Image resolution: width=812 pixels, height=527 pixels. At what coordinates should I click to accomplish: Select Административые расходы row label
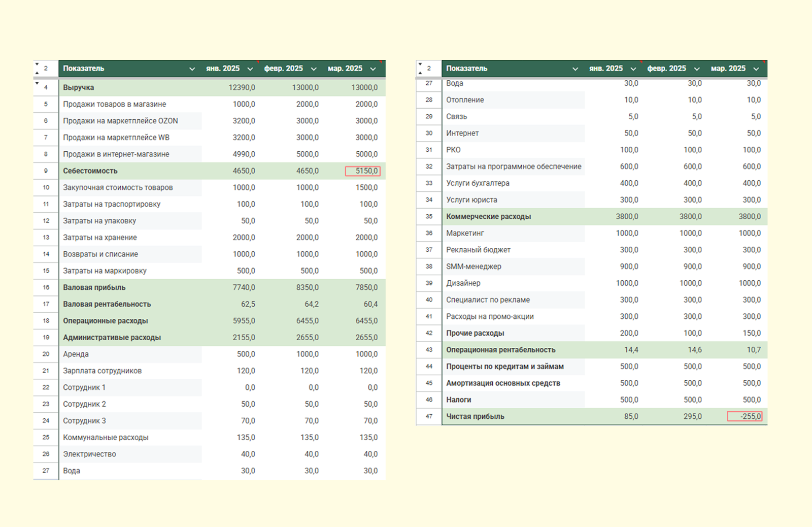[112, 338]
